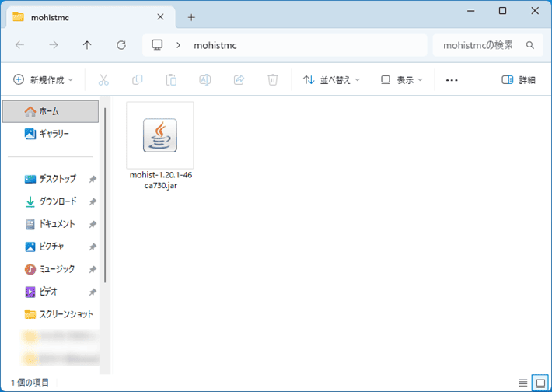
Task: Click the Rename icon in toolbar
Action: click(x=205, y=80)
